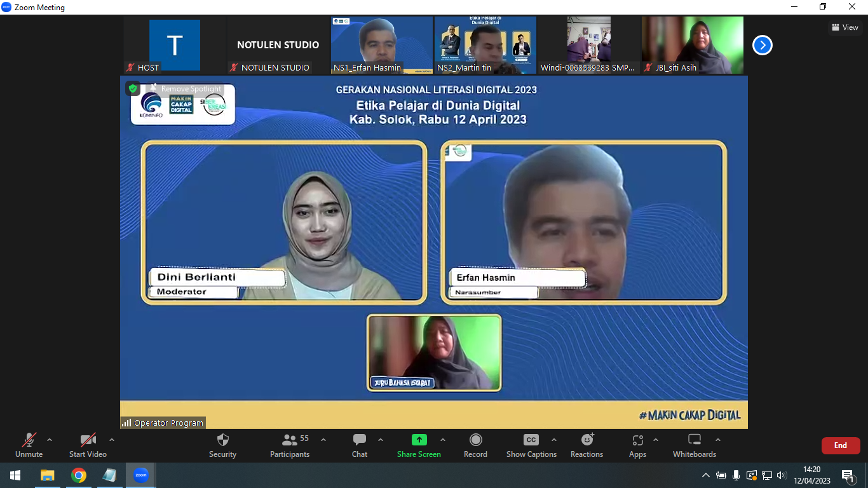
Task: Select the Windi-0068569283 SMP video thumbnail
Action: [x=589, y=45]
